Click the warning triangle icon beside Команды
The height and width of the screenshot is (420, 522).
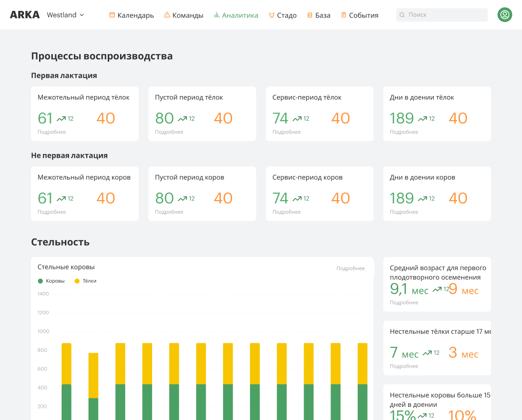(x=167, y=15)
